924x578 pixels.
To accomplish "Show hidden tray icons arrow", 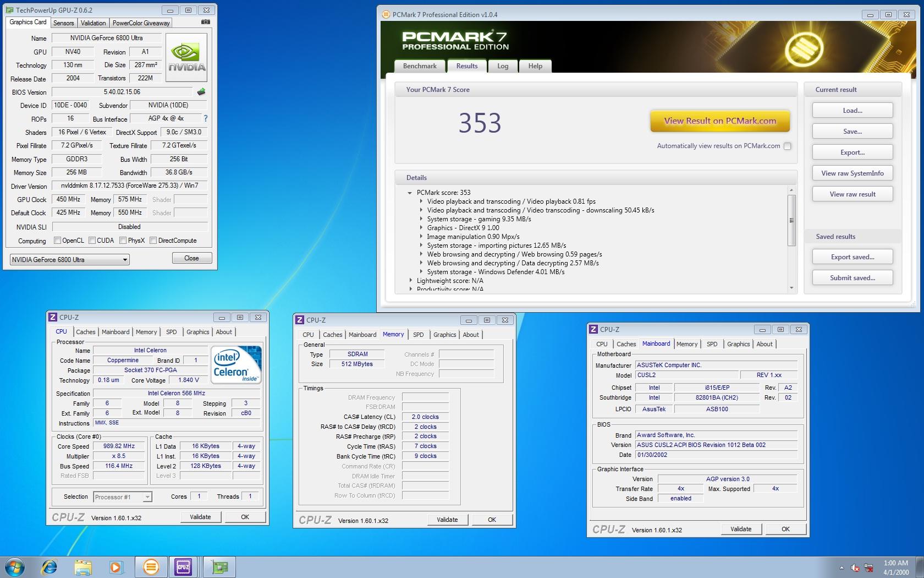I will 842,568.
